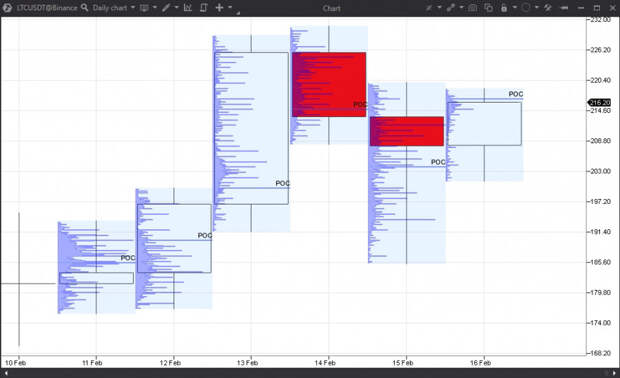Click the duplicate window icon
Viewport: 620px width, 378px height.
click(x=489, y=8)
